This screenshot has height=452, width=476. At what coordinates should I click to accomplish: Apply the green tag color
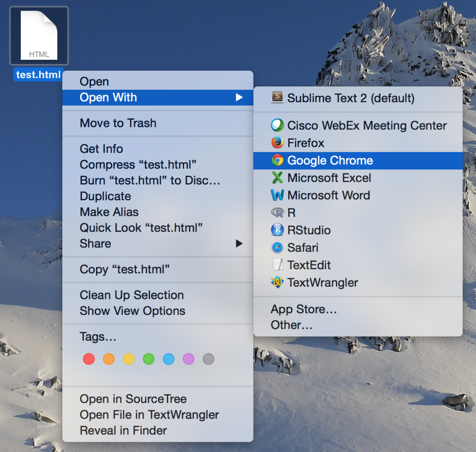point(149,359)
